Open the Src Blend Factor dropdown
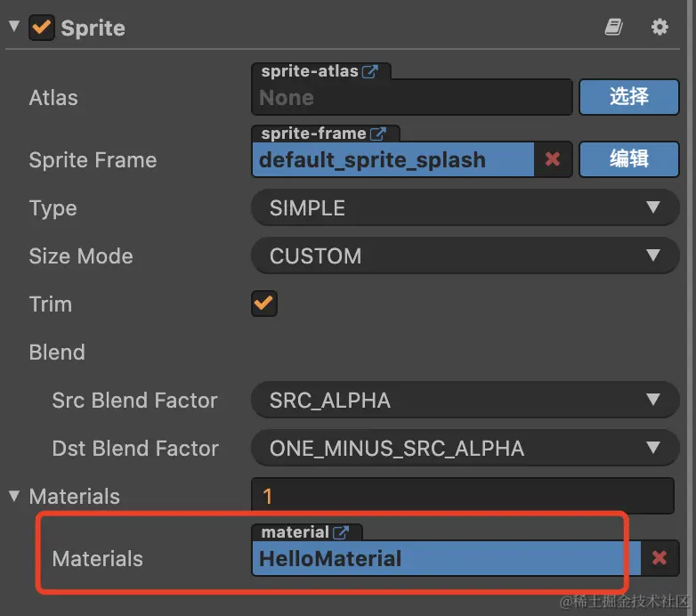Viewport: 696px width, 616px height. click(465, 401)
